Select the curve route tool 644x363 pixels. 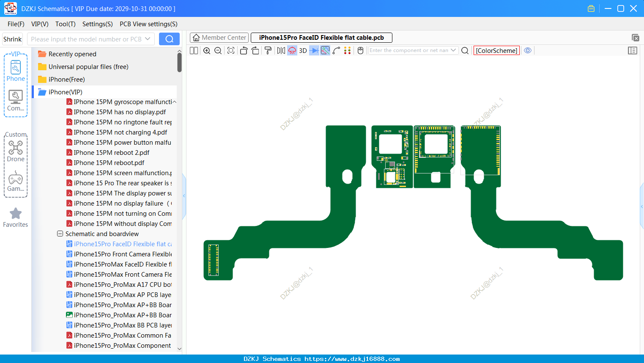coord(336,50)
